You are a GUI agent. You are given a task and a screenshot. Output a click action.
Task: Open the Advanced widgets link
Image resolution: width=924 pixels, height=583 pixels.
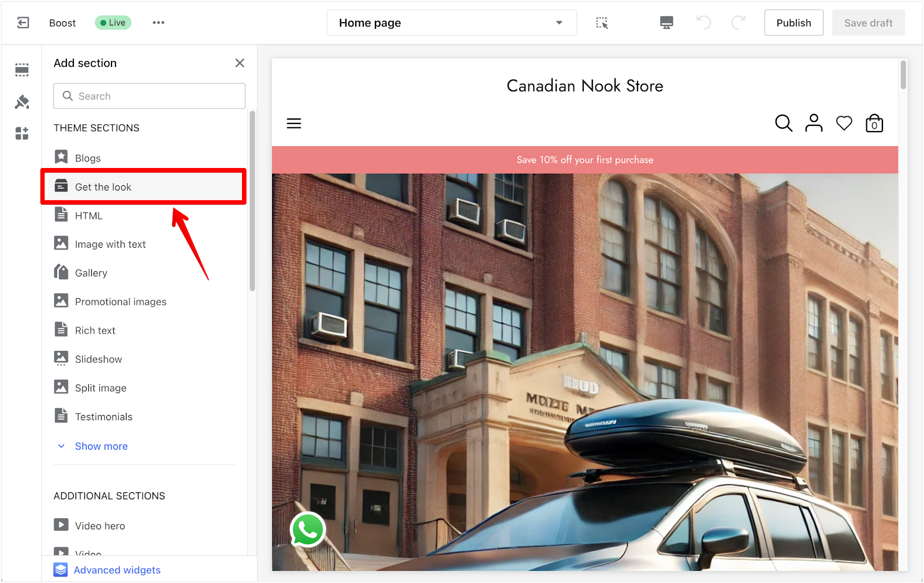117,570
